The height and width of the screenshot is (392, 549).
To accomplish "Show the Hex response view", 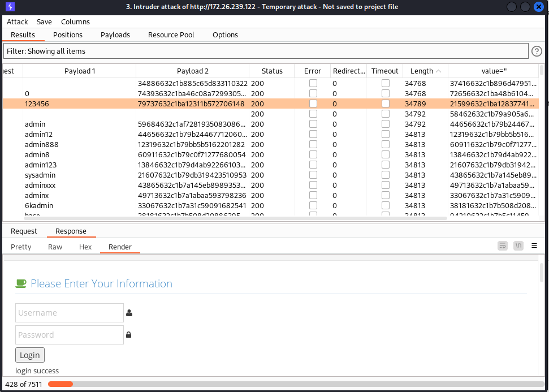I will (85, 247).
